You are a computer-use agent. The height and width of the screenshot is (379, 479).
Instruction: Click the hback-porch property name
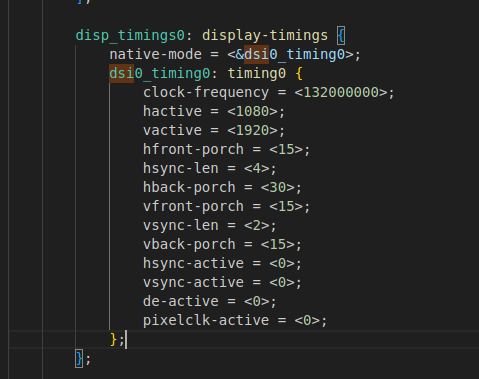[x=189, y=187]
